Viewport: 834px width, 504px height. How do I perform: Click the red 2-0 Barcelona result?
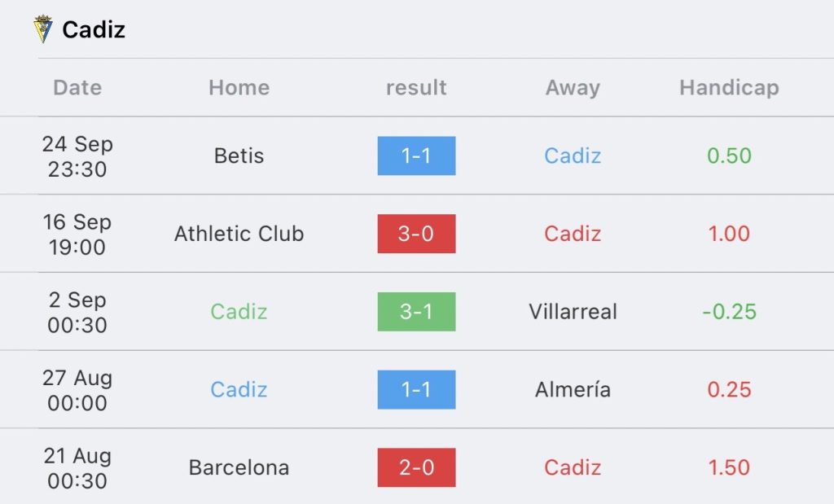coord(416,468)
